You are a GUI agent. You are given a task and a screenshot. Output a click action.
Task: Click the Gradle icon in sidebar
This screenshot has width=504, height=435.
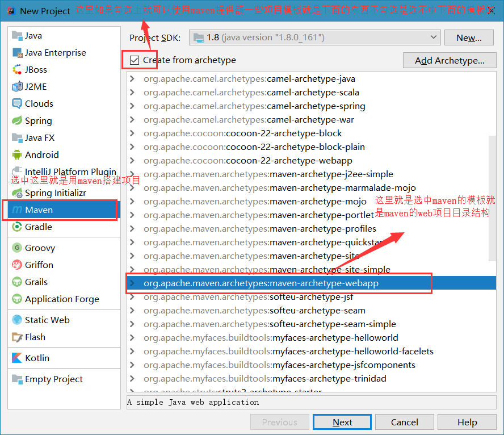pyautogui.click(x=17, y=227)
